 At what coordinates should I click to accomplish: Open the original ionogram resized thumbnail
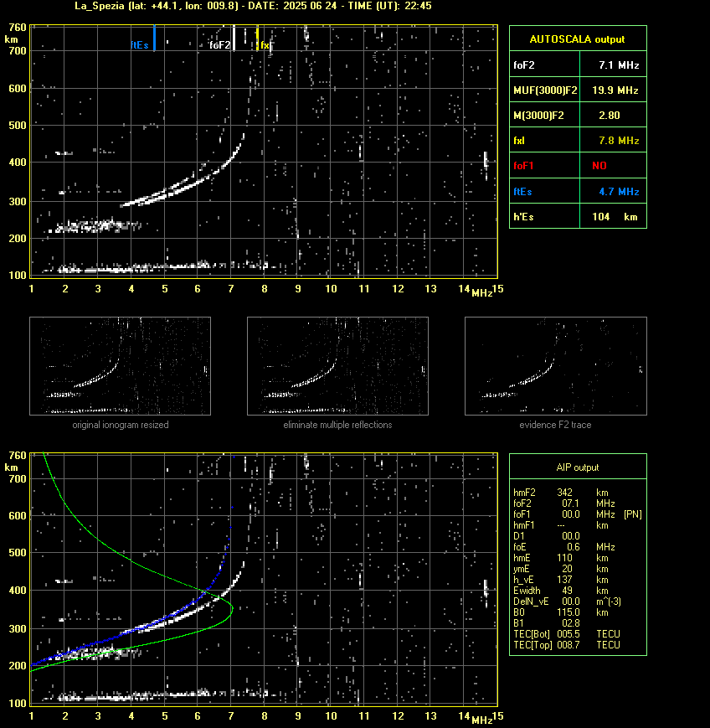(x=121, y=366)
